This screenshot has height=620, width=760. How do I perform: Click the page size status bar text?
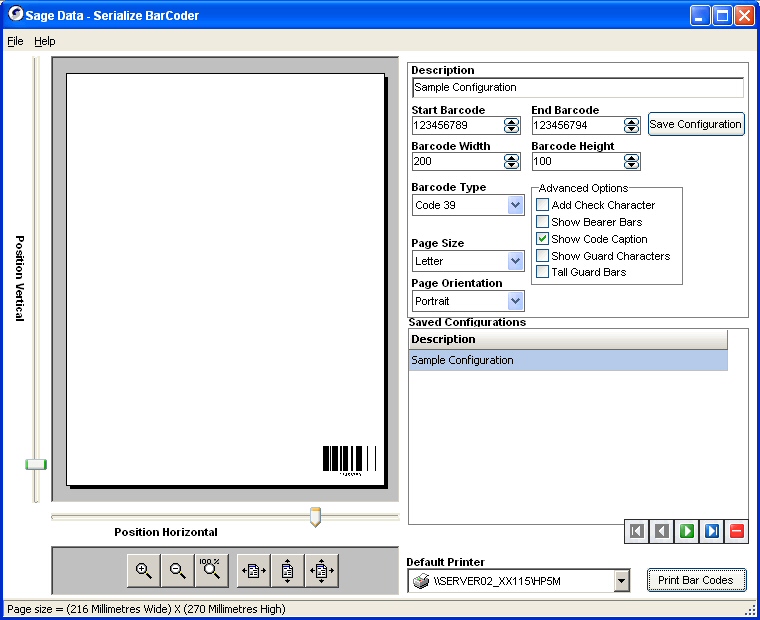click(x=146, y=609)
